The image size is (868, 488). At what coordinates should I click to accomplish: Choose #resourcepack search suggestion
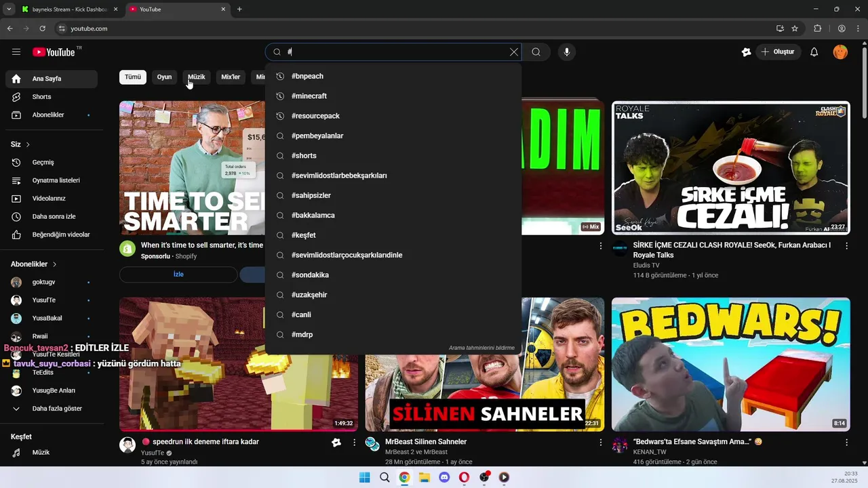393,116
